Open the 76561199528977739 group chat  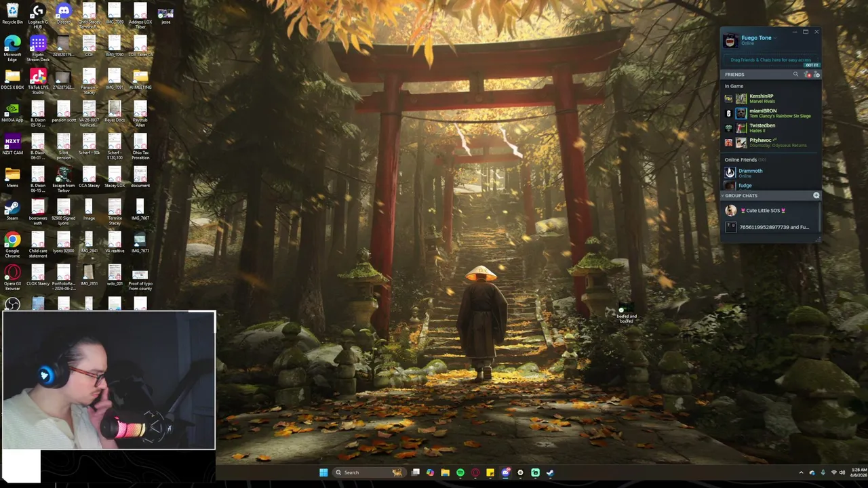click(771, 227)
